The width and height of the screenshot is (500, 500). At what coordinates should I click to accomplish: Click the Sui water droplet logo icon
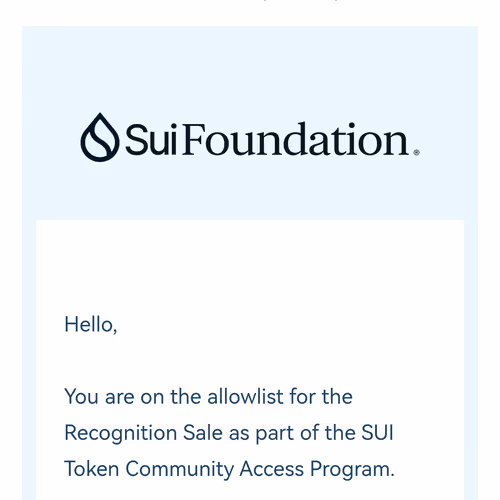100,137
